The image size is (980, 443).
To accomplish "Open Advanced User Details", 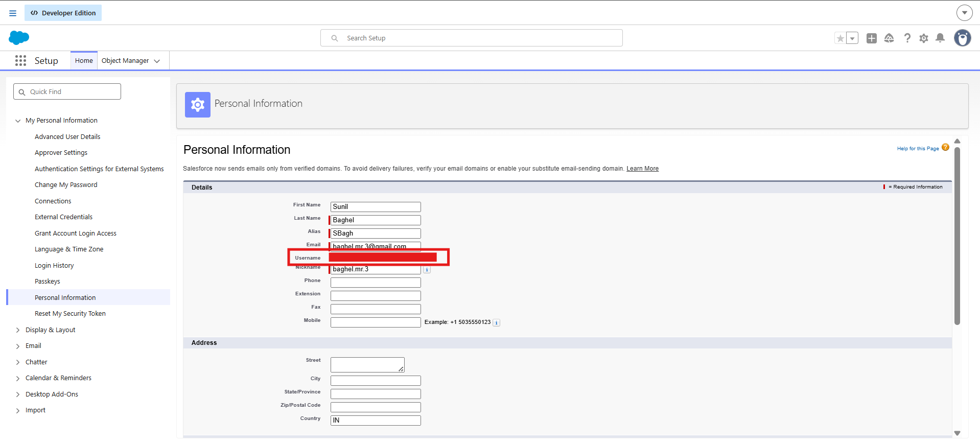I will [x=67, y=136].
